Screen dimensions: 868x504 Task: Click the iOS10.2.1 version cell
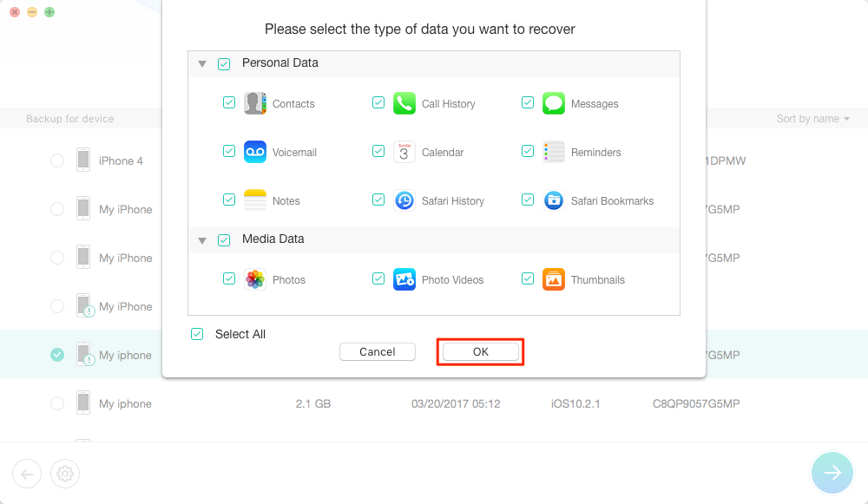575,404
